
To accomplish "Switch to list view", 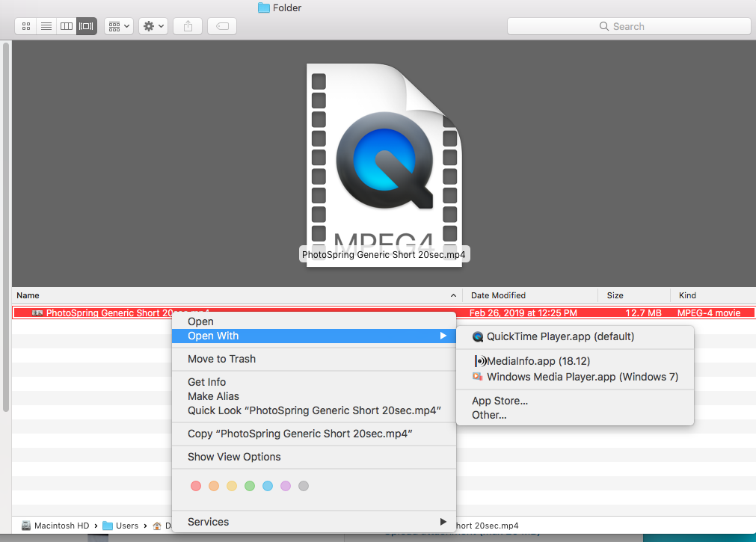I will tap(46, 26).
